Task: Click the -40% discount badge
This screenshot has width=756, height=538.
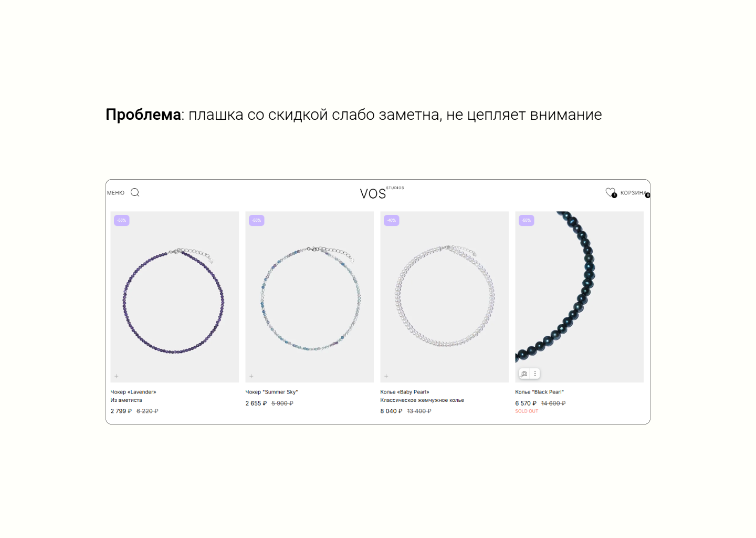Action: click(392, 220)
